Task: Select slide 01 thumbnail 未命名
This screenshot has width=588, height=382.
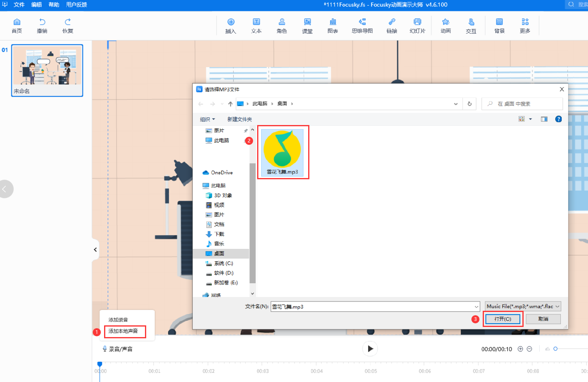Action: click(47, 70)
